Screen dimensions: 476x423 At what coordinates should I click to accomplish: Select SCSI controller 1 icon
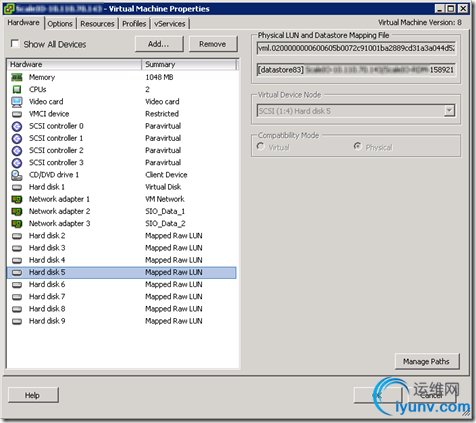(x=17, y=138)
